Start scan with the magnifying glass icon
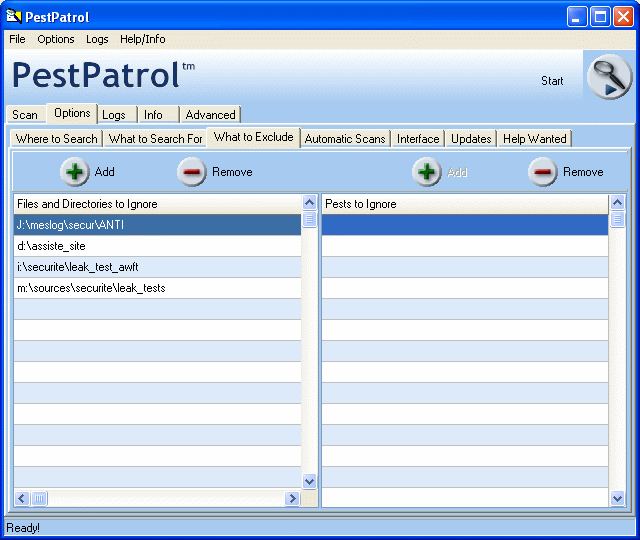The height and width of the screenshot is (540, 640). (609, 77)
